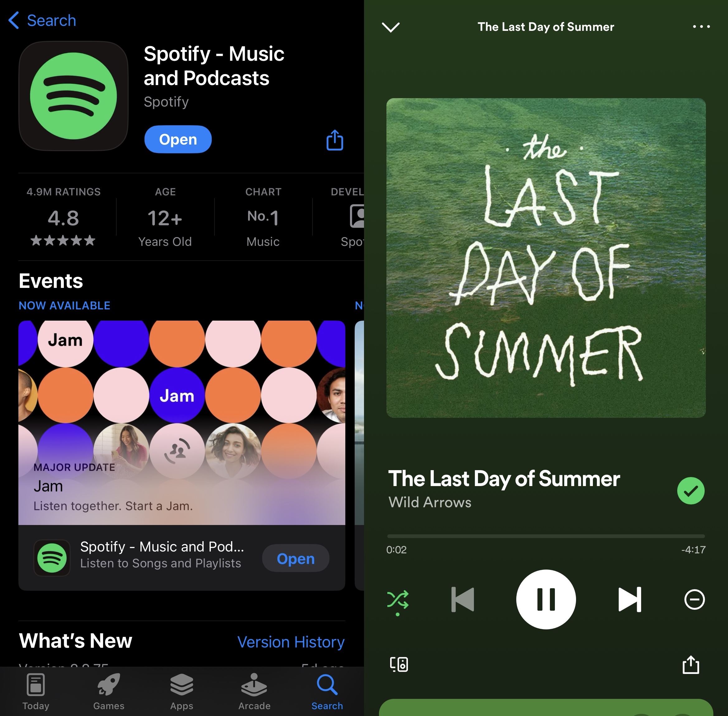Tap the pause button on Spotify player
The image size is (728, 716).
545,598
